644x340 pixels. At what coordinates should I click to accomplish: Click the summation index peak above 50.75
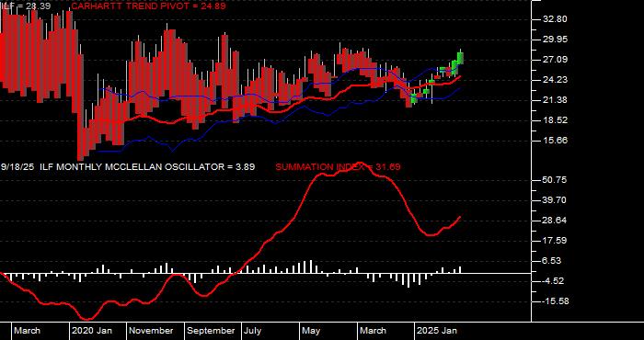tap(360, 164)
